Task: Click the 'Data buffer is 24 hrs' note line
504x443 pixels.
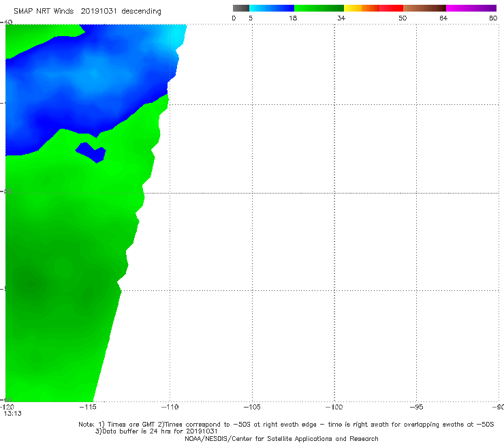Action: point(156,431)
